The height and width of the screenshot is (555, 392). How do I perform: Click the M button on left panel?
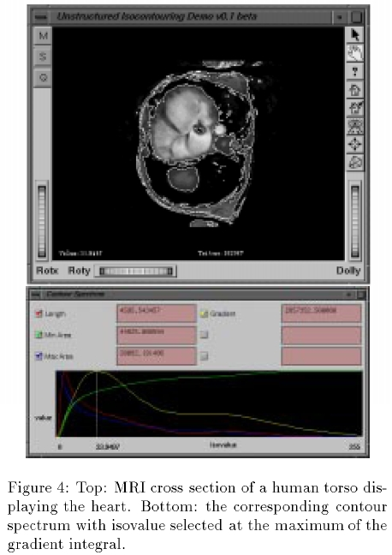click(x=43, y=36)
